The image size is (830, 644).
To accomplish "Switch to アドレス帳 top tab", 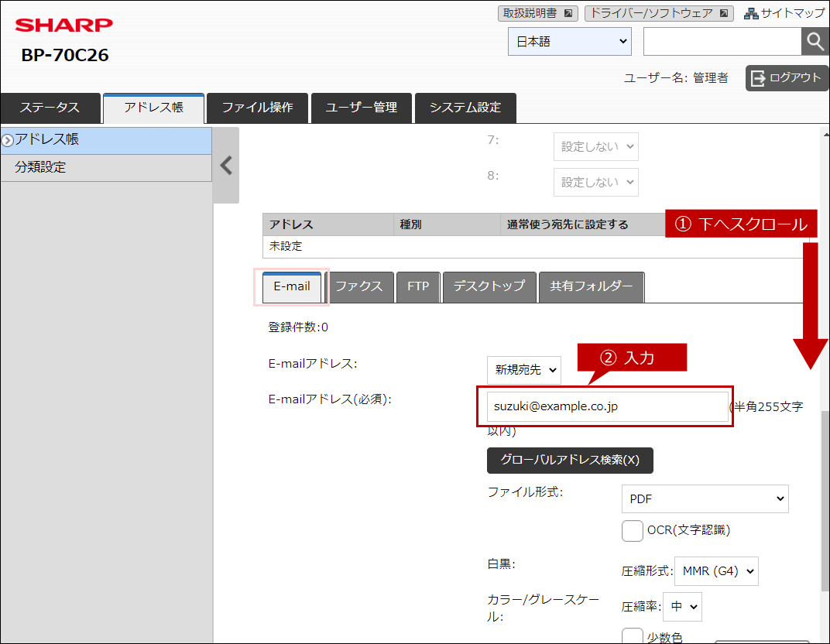I will point(153,108).
